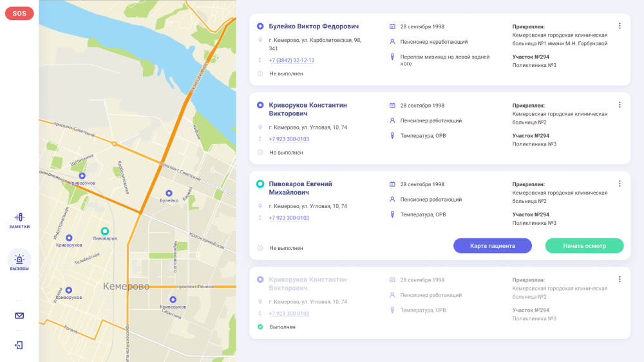Viewport: 644px width, 362px height.
Task: Click the Пивоваров Евгений Михайлович name heading
Action: pyautogui.click(x=301, y=188)
